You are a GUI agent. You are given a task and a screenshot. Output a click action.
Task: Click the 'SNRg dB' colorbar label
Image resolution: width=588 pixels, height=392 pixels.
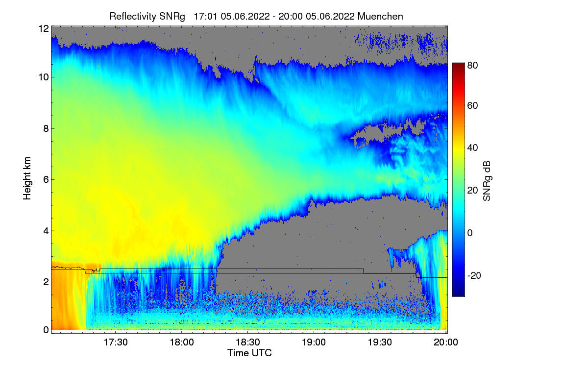click(487, 181)
